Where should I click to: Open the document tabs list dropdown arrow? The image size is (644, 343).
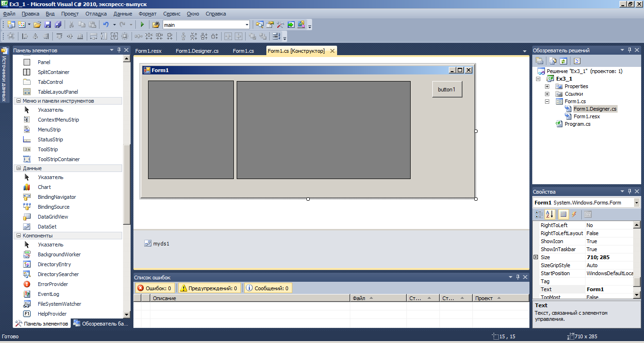[x=525, y=51]
